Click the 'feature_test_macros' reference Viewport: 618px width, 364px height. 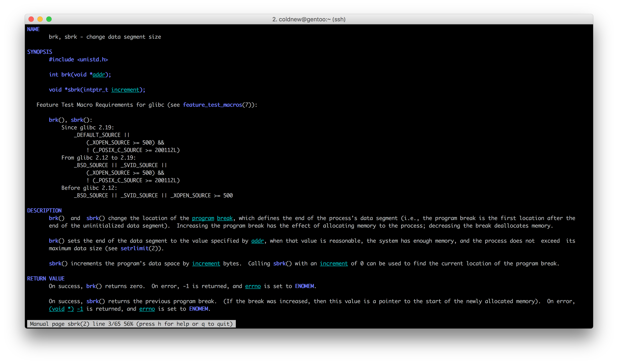click(212, 105)
